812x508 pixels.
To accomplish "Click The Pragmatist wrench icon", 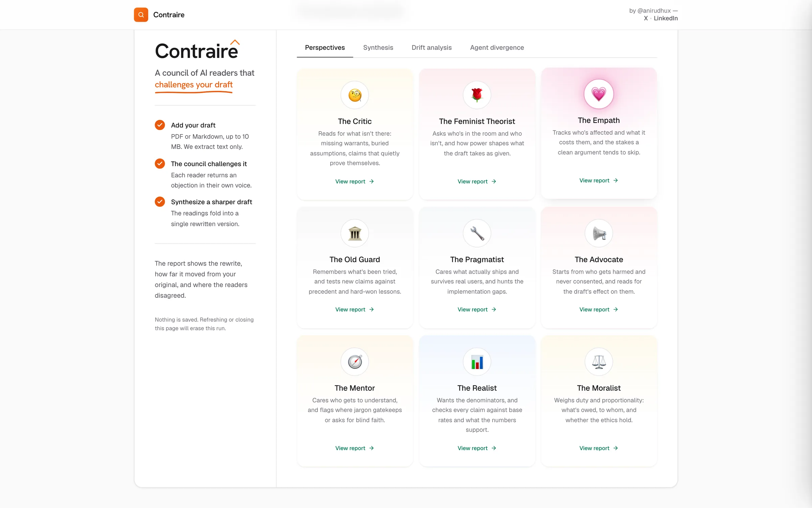I will 477,233.
